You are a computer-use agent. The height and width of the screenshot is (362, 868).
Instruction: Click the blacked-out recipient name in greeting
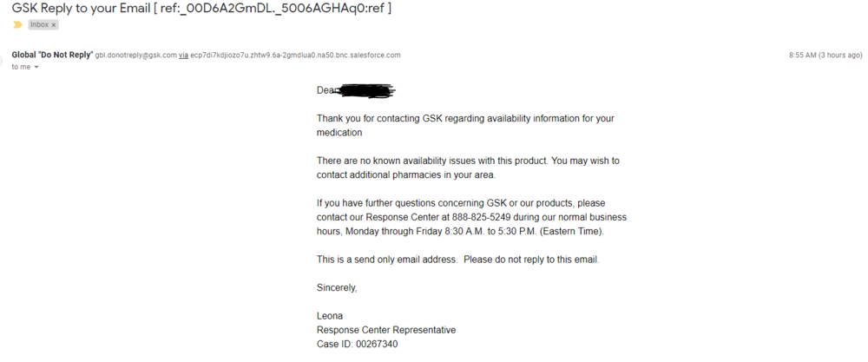365,90
